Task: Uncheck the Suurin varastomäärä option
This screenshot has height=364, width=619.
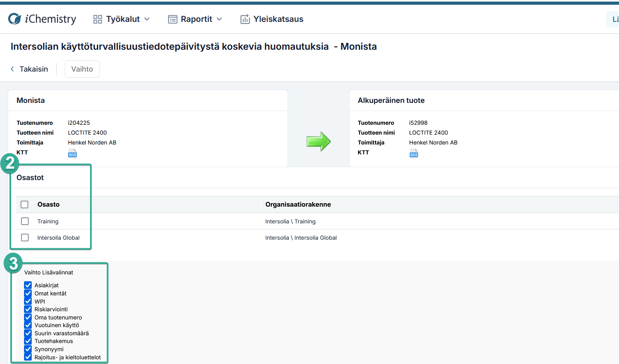Action: click(28, 333)
